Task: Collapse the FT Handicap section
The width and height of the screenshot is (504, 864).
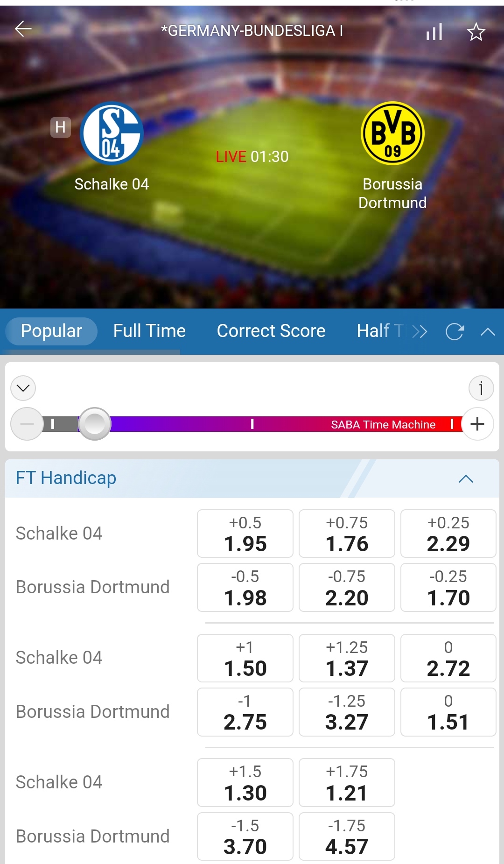Action: [x=466, y=478]
